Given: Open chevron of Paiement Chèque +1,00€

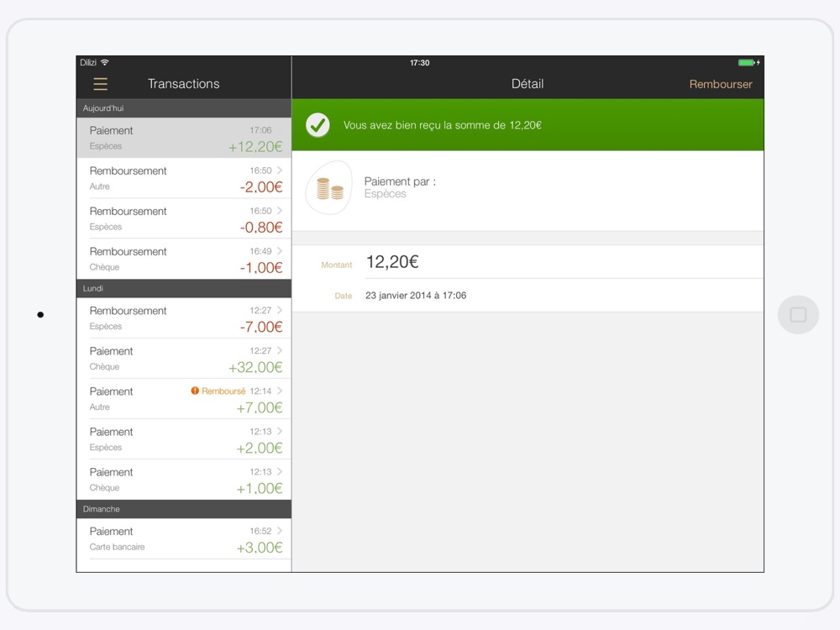Looking at the screenshot, I should pyautogui.click(x=280, y=472).
